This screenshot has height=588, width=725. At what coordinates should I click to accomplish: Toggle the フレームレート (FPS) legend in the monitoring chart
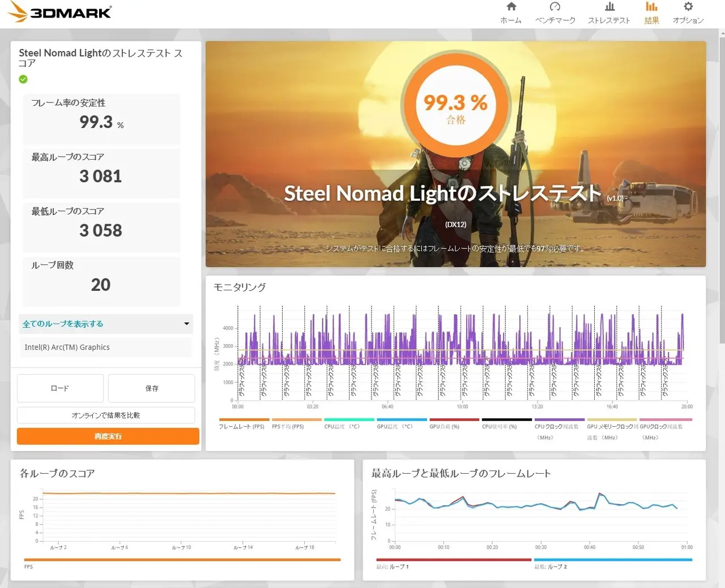(x=242, y=426)
